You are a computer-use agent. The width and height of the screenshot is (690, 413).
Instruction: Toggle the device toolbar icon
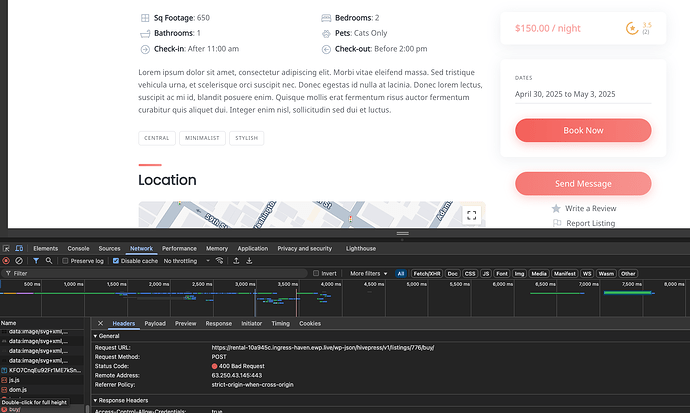[19, 249]
